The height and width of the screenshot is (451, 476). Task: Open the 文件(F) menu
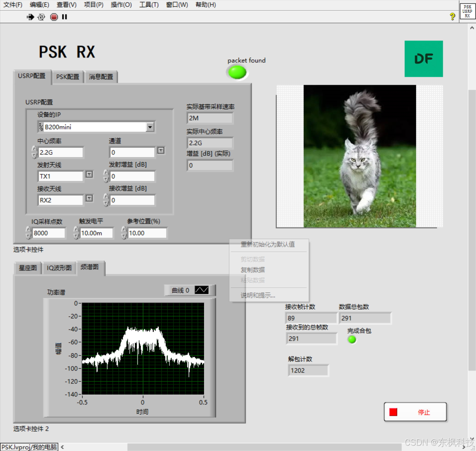[x=13, y=5]
